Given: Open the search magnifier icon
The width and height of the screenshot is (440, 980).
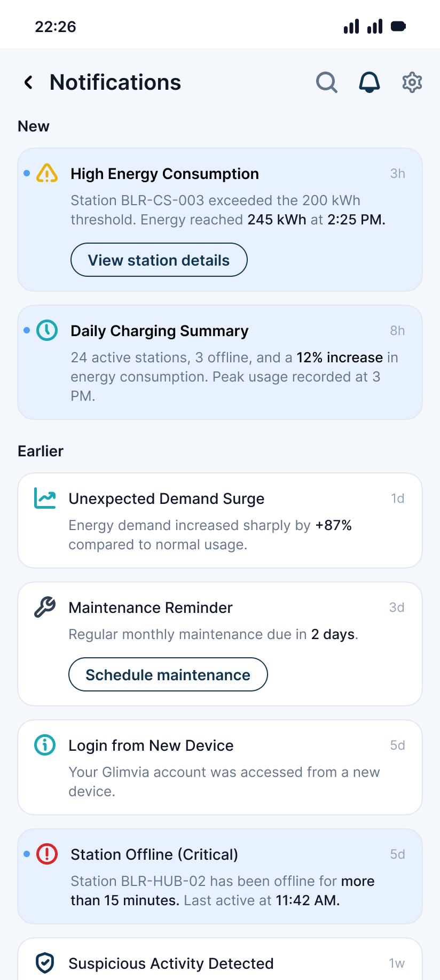Looking at the screenshot, I should point(326,82).
